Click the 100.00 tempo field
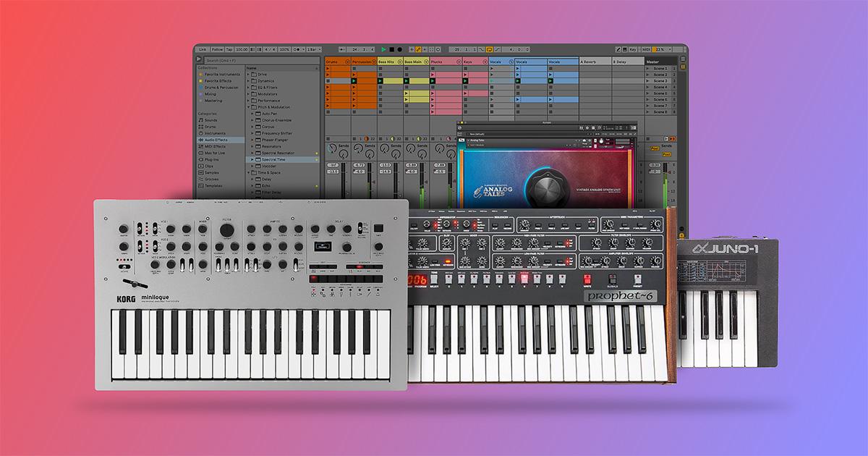868x456 pixels. point(242,49)
